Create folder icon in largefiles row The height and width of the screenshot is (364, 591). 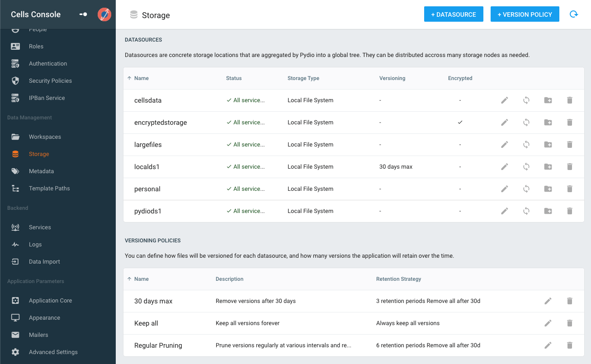(548, 145)
